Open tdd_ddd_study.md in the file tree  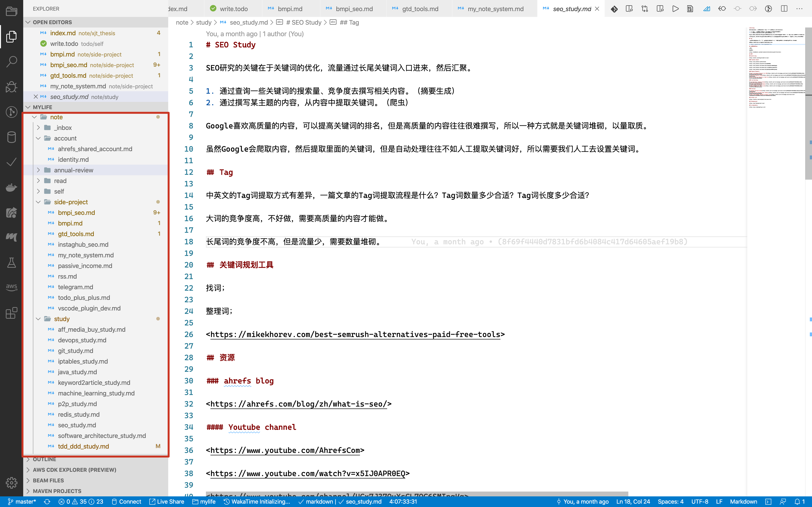(83, 446)
